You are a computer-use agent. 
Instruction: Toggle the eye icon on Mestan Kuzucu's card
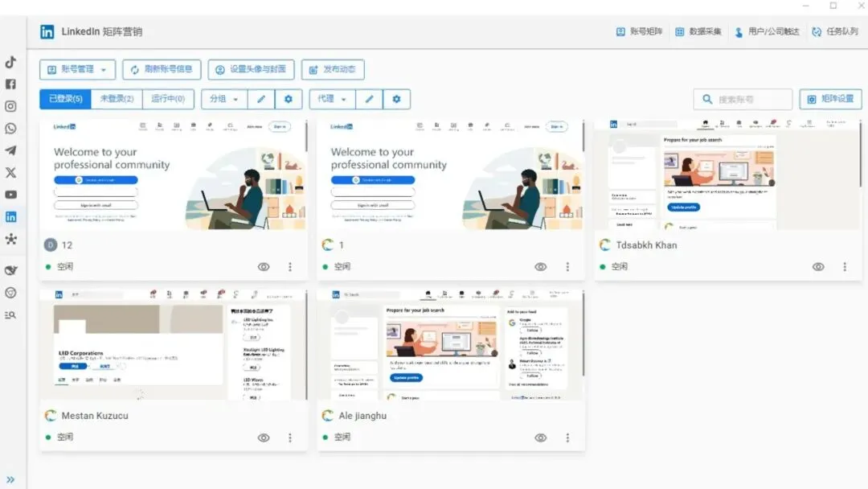(264, 438)
